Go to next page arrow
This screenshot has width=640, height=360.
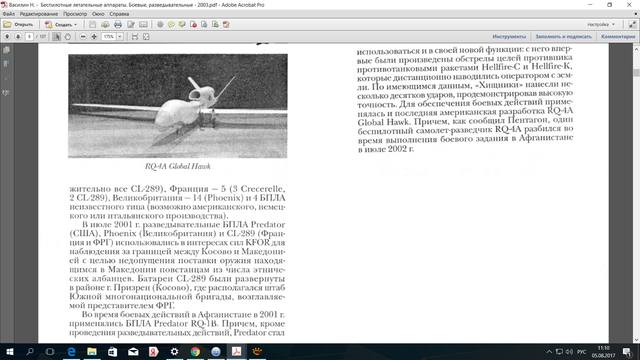(x=18, y=36)
